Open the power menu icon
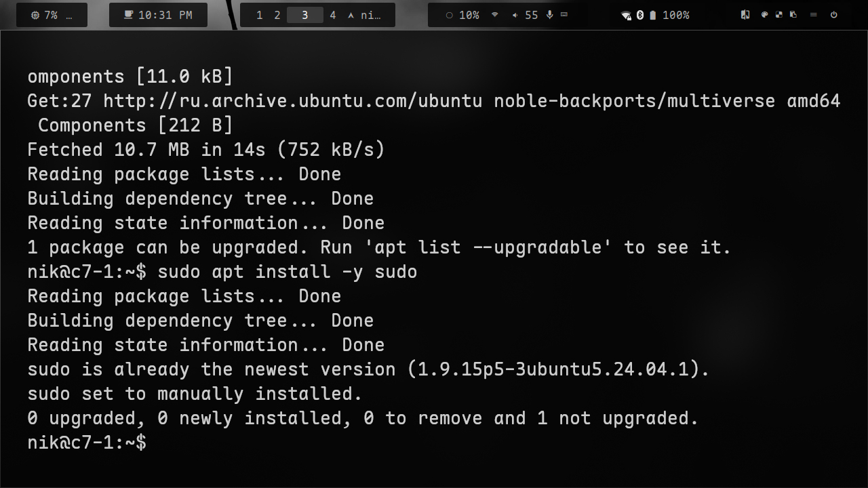This screenshot has width=868, height=488. click(x=833, y=15)
